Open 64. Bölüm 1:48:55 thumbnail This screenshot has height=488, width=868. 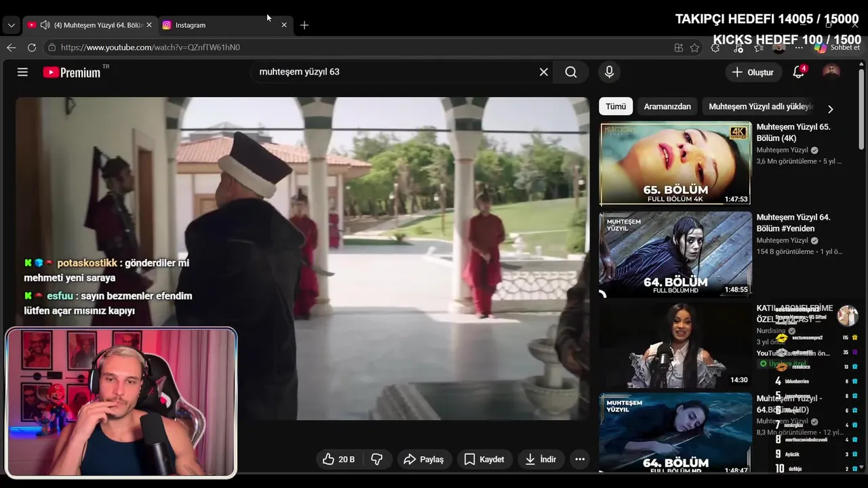[675, 254]
